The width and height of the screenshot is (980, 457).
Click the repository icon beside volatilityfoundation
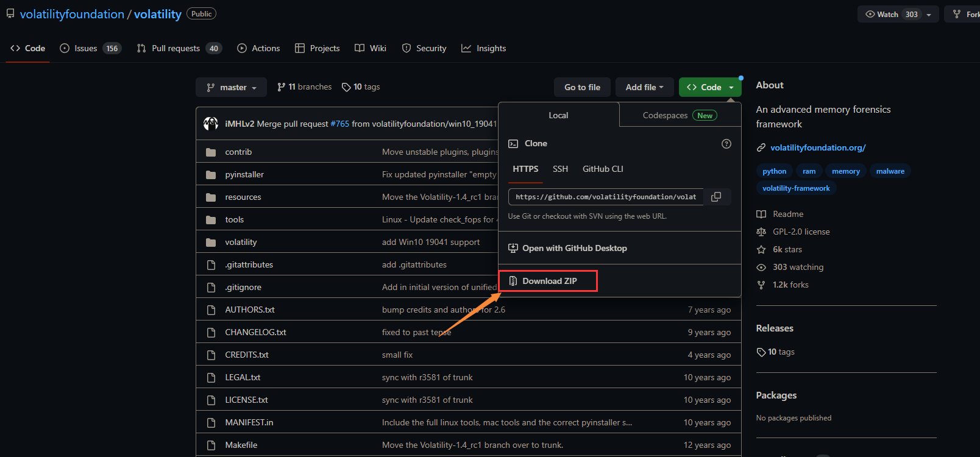pos(10,13)
